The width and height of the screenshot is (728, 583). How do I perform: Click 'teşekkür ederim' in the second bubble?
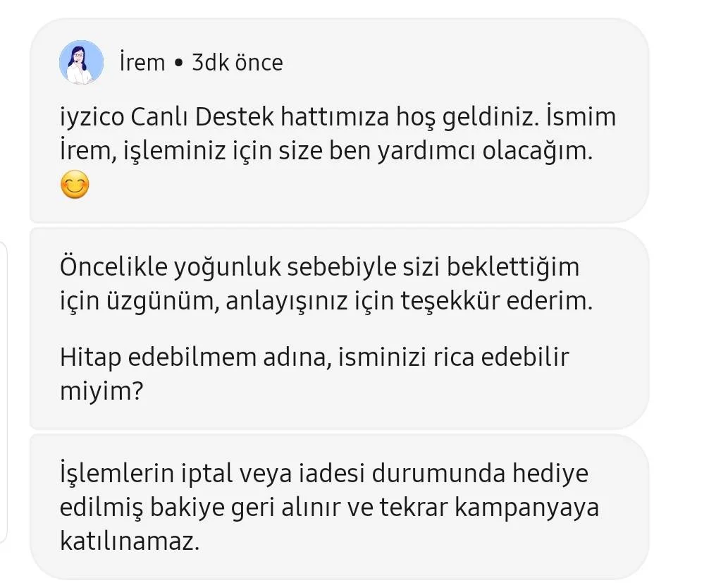coord(497,301)
